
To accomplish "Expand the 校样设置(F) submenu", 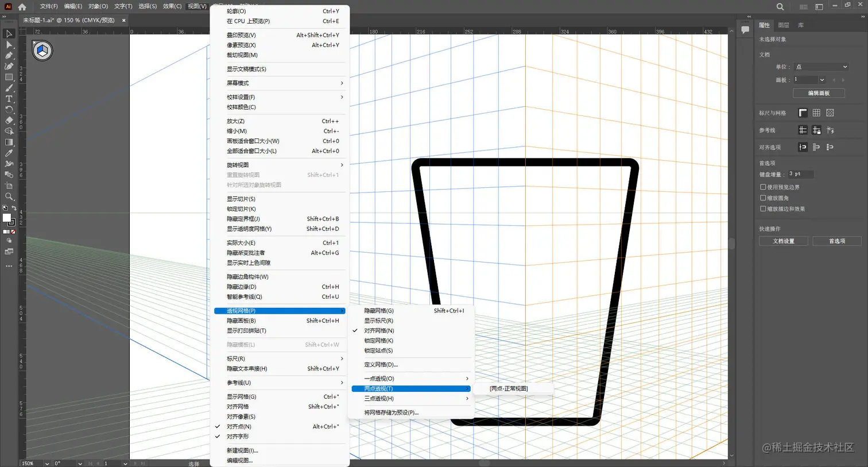I will [x=280, y=97].
